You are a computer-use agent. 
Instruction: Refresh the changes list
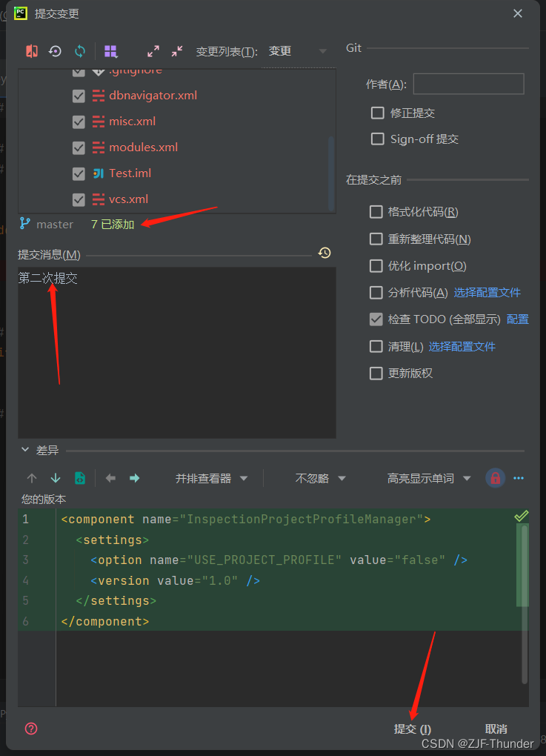80,51
